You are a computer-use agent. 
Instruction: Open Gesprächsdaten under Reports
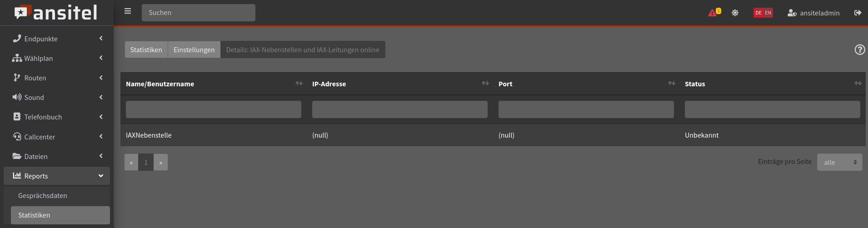coord(43,196)
